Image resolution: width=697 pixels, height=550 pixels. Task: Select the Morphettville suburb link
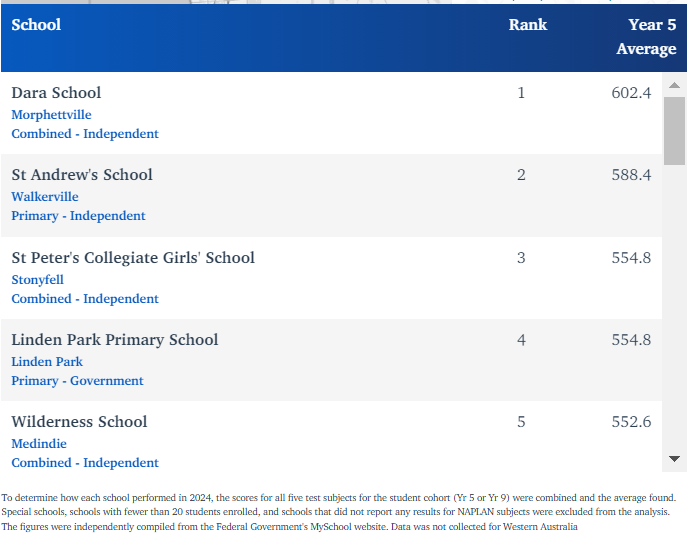[x=51, y=115]
